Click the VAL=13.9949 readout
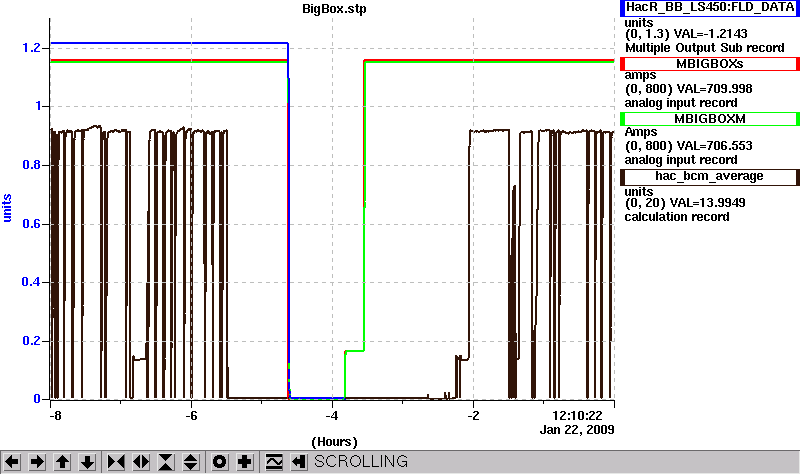This screenshot has height=474, width=800. click(x=707, y=203)
